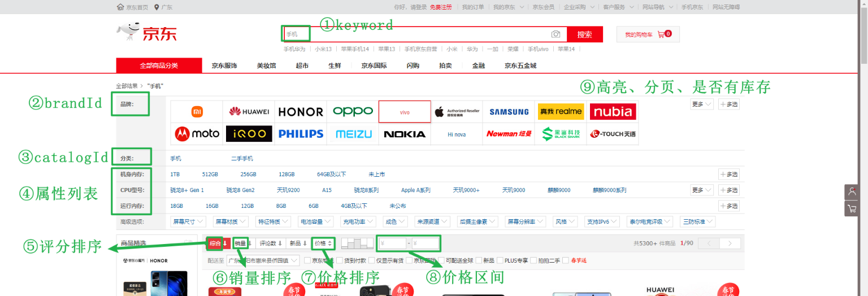
Task: Go to next results page arrow
Action: pyautogui.click(x=730, y=243)
